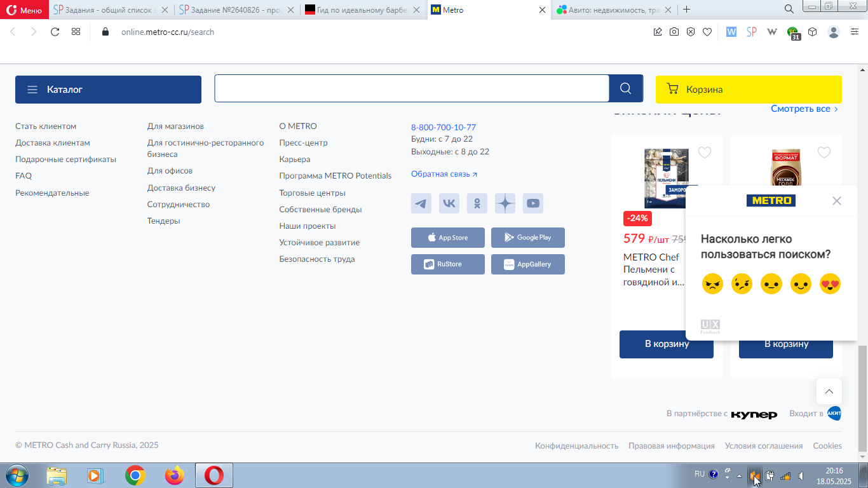Rate search with skeptical emoji
868x488 pixels.
click(742, 283)
